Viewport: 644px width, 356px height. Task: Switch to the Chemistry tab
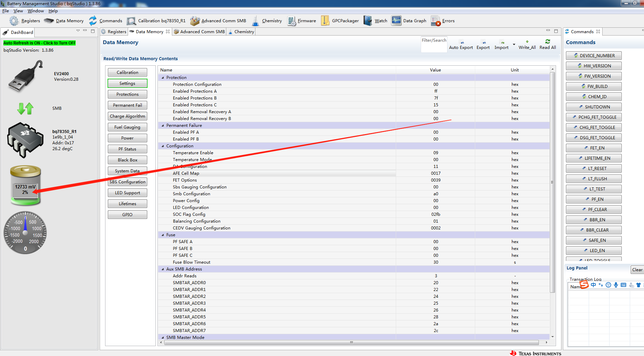(241, 32)
